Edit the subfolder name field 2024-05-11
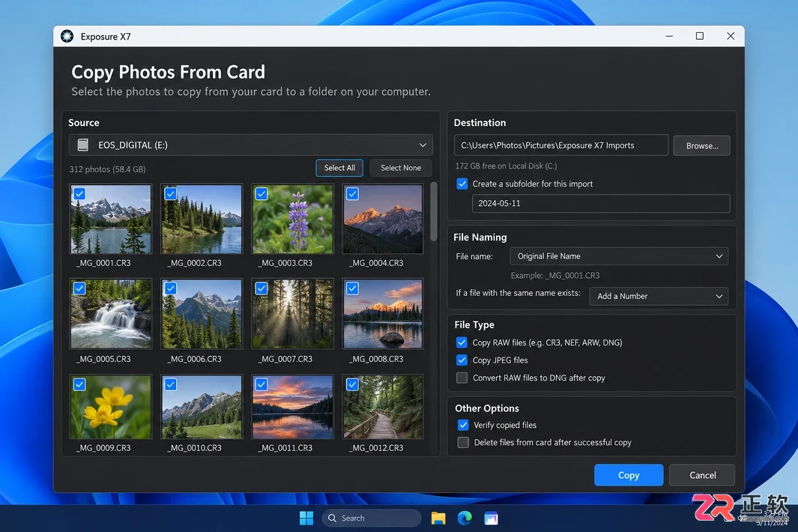The height and width of the screenshot is (532, 798). tap(600, 203)
